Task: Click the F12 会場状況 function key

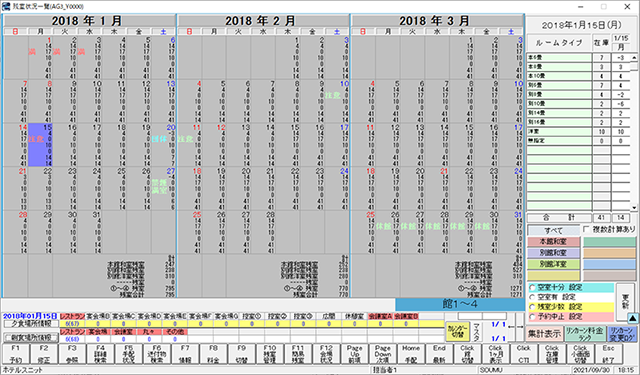Action: (x=326, y=354)
